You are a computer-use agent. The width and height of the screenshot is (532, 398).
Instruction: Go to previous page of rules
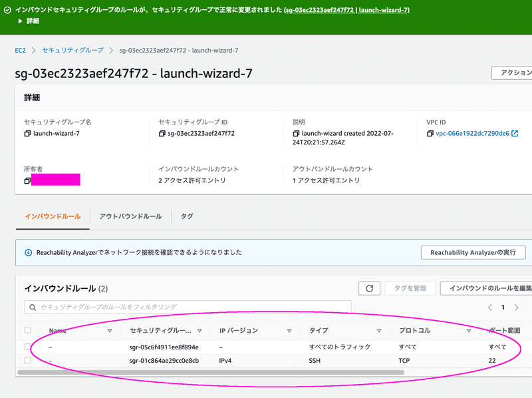(x=490, y=307)
